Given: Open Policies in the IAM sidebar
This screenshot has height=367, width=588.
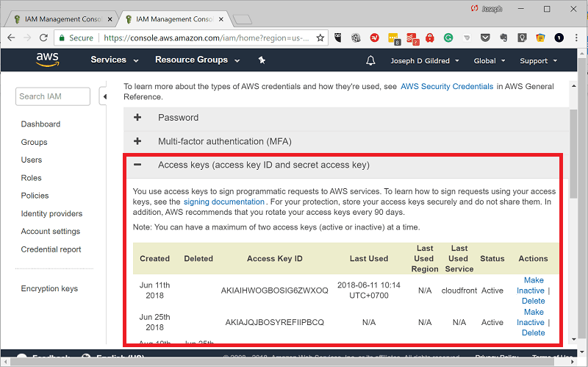Looking at the screenshot, I should pyautogui.click(x=35, y=196).
